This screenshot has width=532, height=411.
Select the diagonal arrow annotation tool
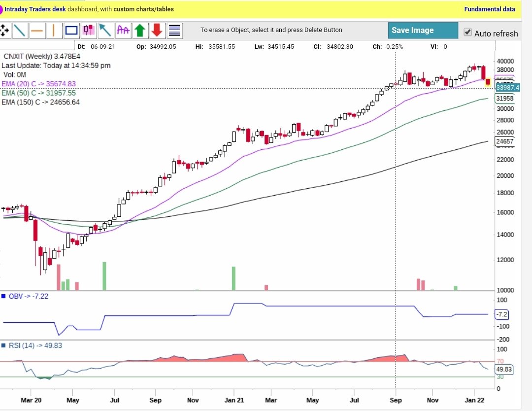[x=105, y=31]
